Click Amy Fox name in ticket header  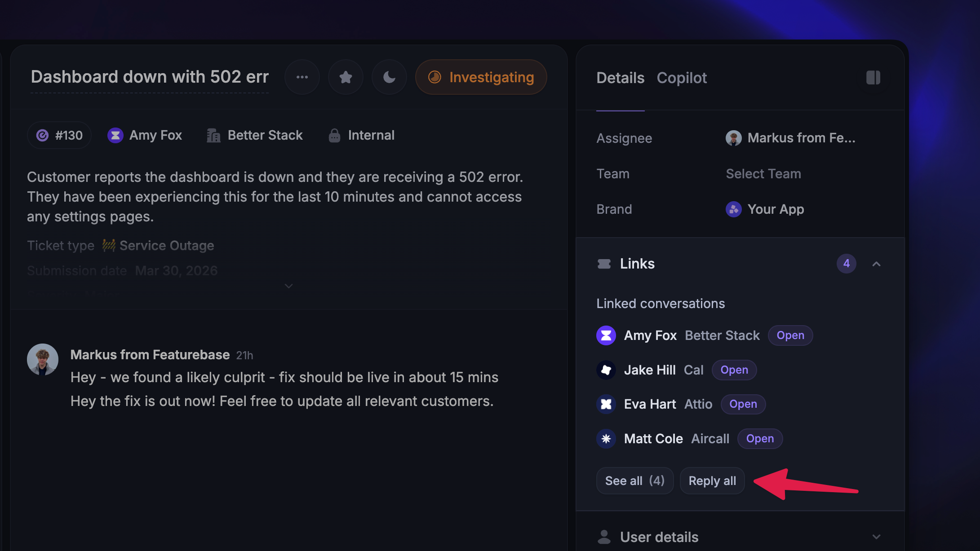tap(155, 135)
